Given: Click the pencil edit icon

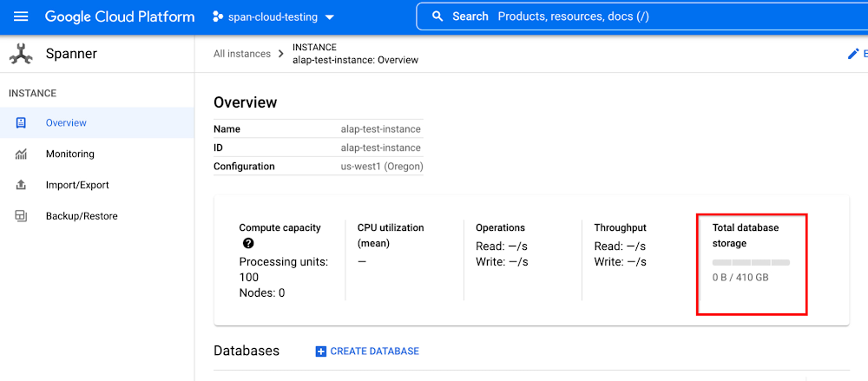Looking at the screenshot, I should pyautogui.click(x=852, y=54).
